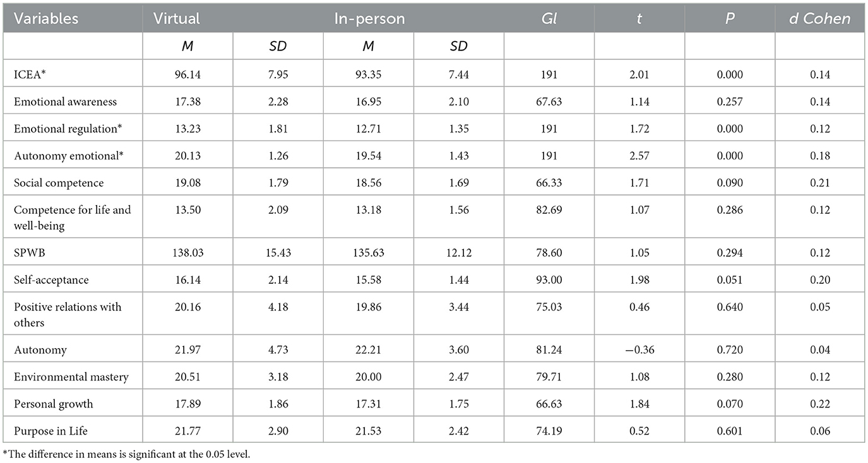Viewport: 868px width, 463px height.
Task: Click the Variables column header
Action: click(47, 18)
